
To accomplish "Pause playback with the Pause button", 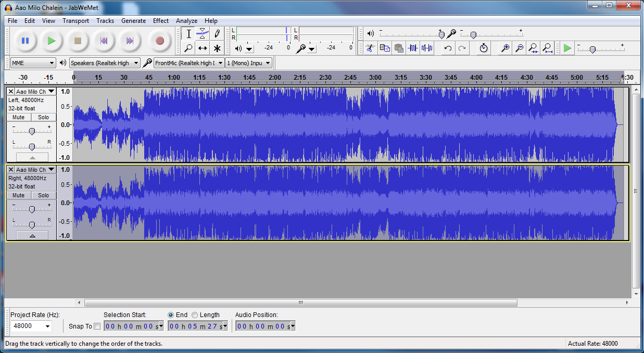I will pos(25,41).
